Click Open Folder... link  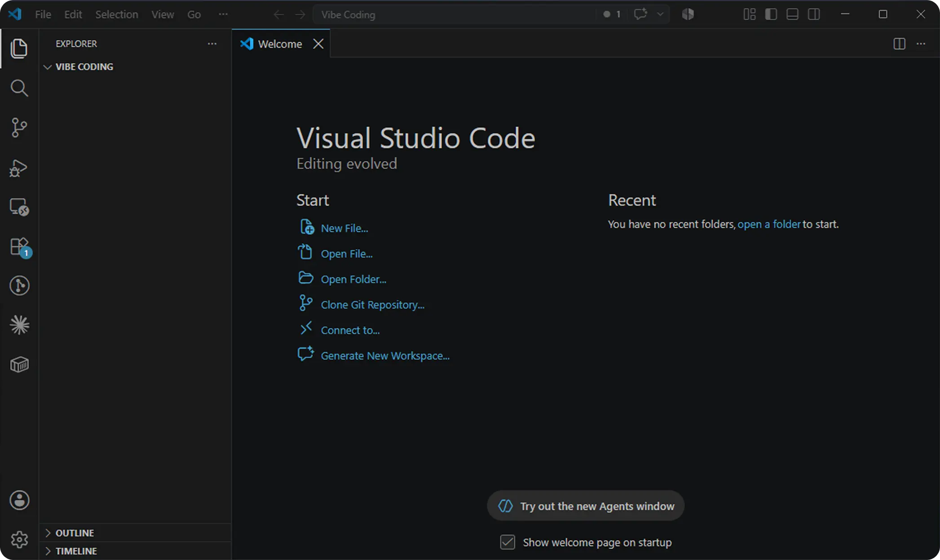click(353, 279)
